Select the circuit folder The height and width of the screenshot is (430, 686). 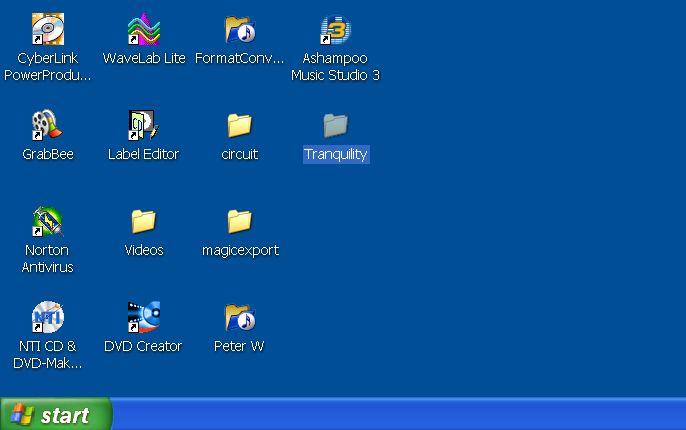click(239, 126)
